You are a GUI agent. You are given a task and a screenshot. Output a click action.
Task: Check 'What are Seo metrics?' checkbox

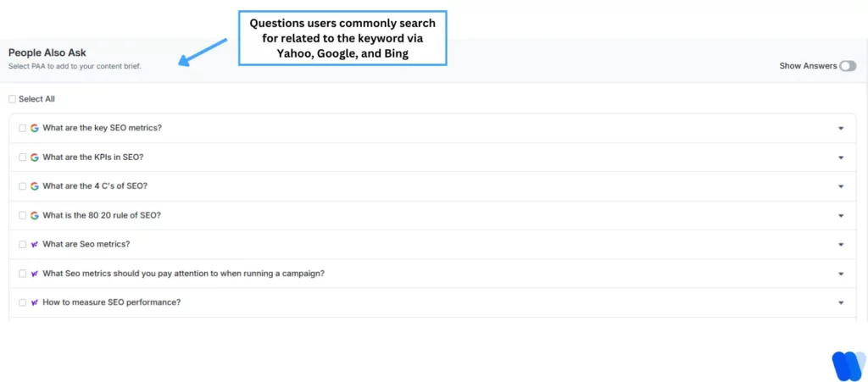(23, 244)
